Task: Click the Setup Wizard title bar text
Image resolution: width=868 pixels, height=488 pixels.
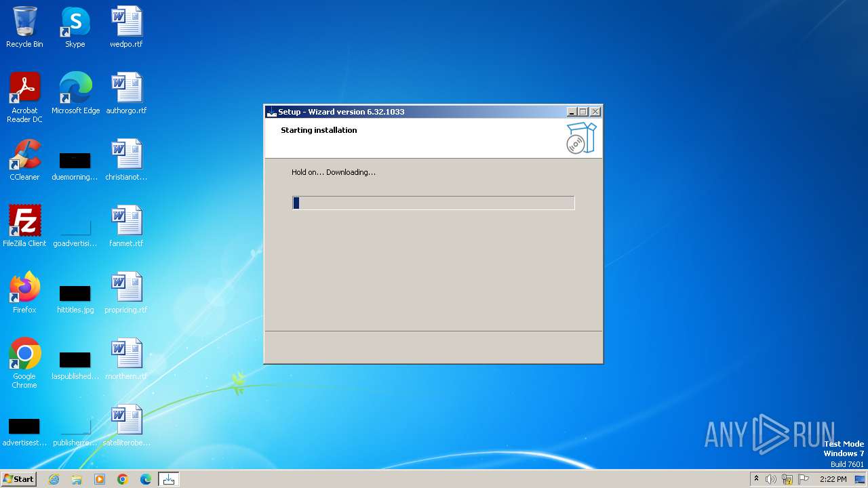Action: tap(341, 112)
